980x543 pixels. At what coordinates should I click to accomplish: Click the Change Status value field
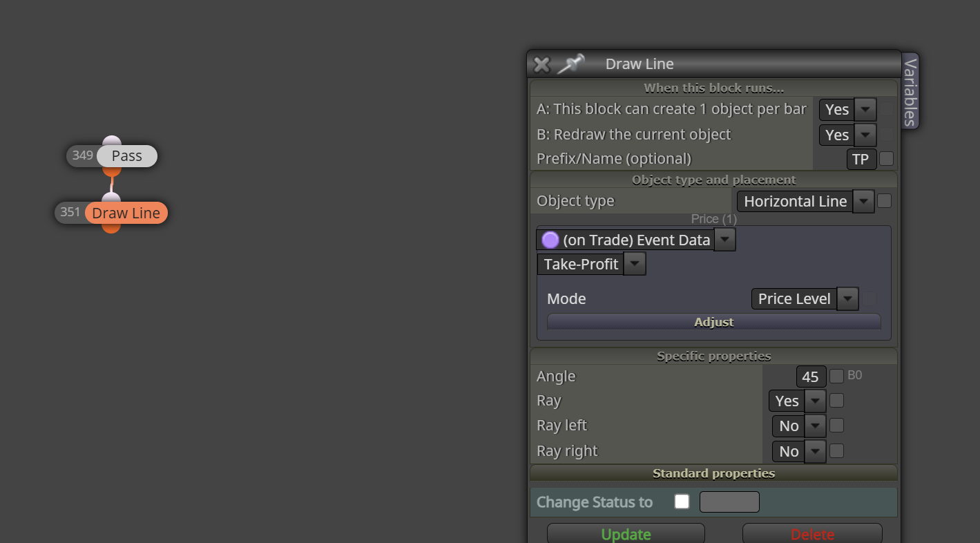pos(729,502)
